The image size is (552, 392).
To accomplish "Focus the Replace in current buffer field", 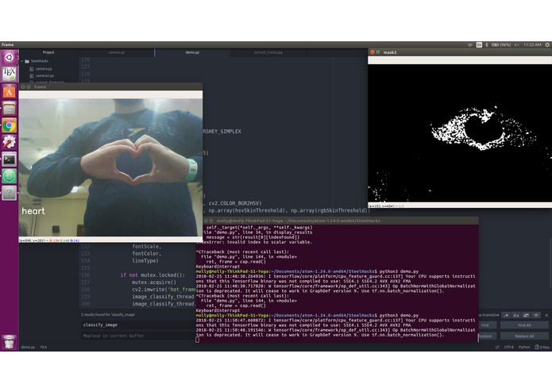I will click(138, 336).
